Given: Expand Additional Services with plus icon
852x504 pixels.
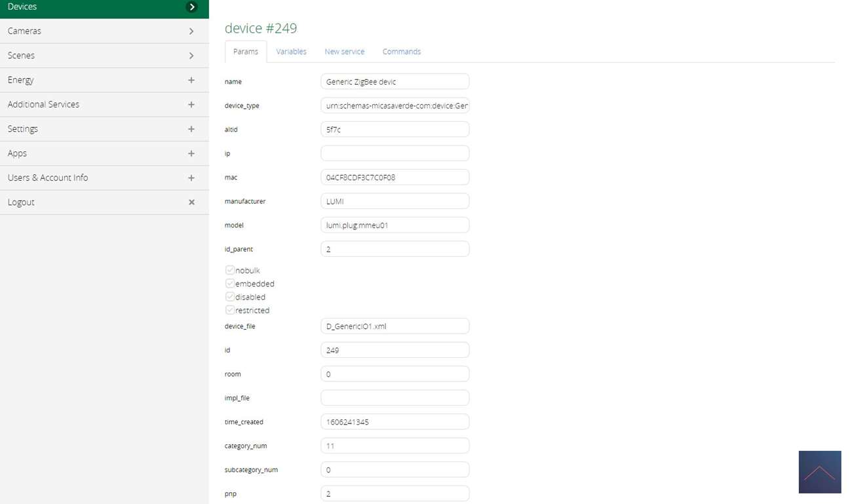Looking at the screenshot, I should (191, 104).
